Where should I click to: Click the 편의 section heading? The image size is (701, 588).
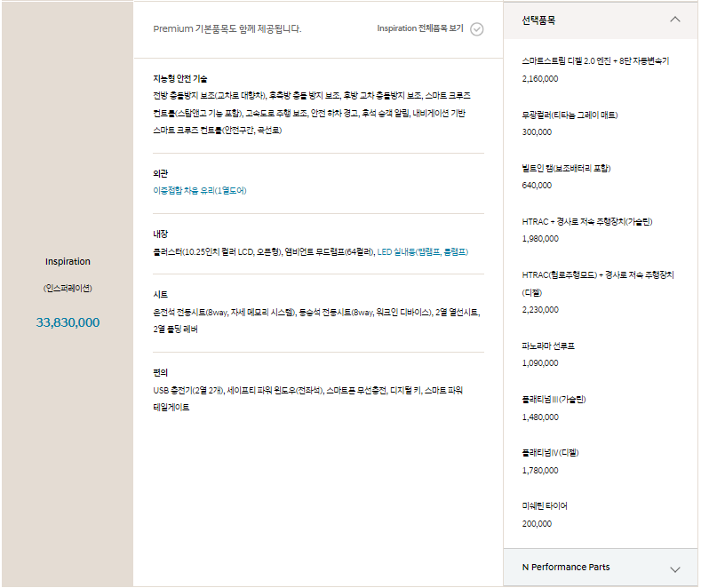[161, 373]
